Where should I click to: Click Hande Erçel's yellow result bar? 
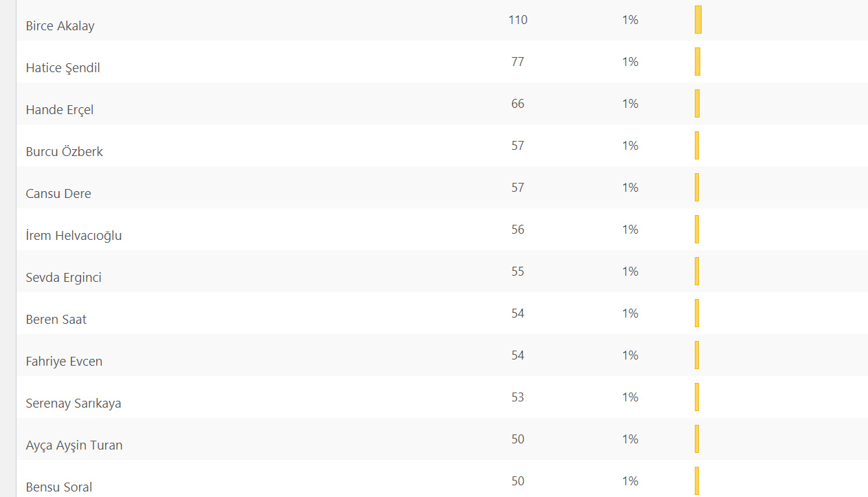[697, 104]
